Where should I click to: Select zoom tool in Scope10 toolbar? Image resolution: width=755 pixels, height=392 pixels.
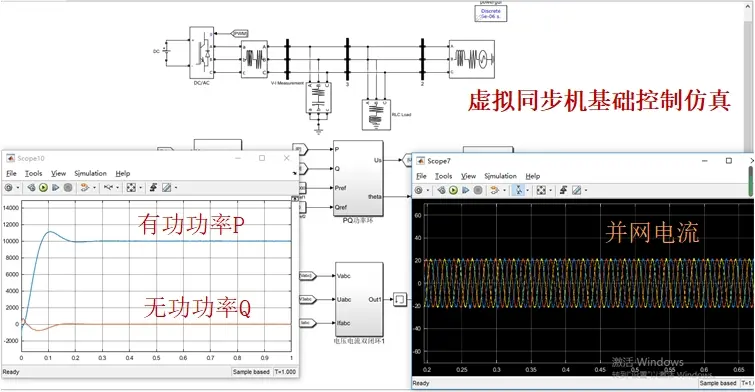(x=108, y=188)
